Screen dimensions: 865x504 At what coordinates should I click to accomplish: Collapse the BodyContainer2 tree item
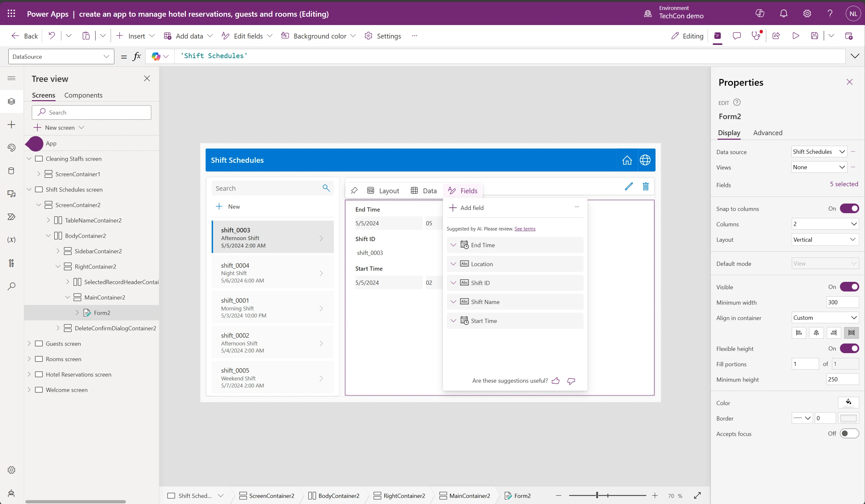(x=49, y=236)
